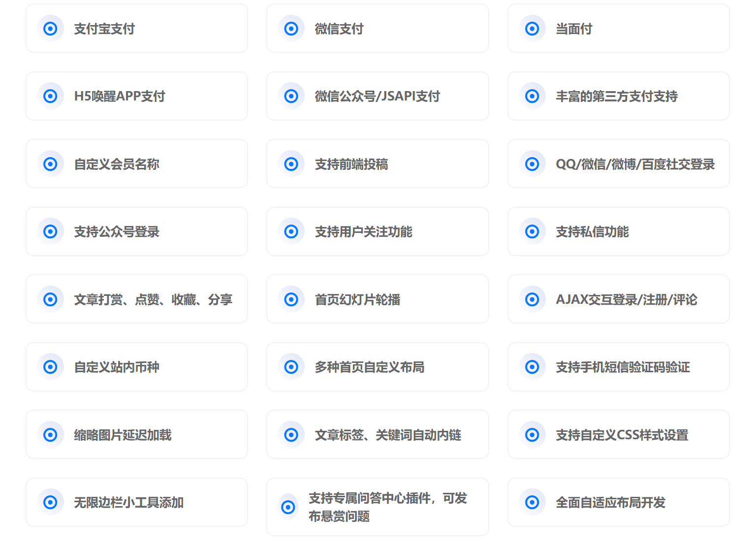This screenshot has height=548, width=756.
Task: Select the text "首页幻灯片轮播"
Action: 358,300
